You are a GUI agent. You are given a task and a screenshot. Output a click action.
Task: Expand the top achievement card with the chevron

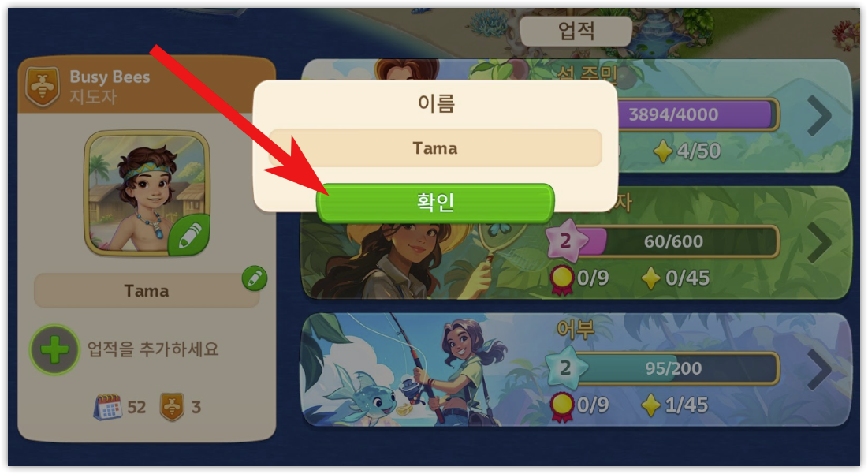[x=819, y=115]
